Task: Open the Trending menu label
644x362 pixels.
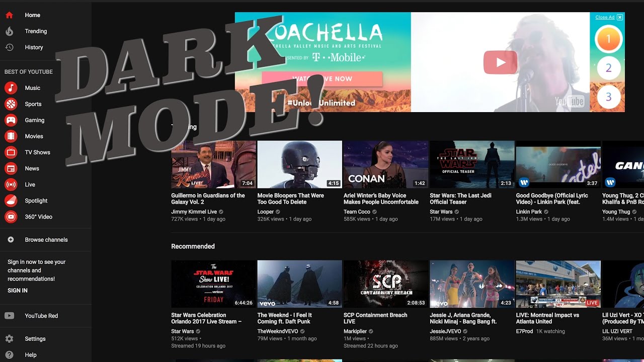Action: tap(36, 31)
